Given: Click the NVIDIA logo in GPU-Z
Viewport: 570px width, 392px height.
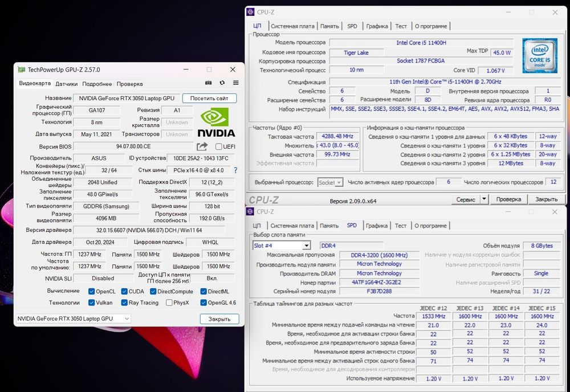Looking at the screenshot, I should (x=217, y=123).
